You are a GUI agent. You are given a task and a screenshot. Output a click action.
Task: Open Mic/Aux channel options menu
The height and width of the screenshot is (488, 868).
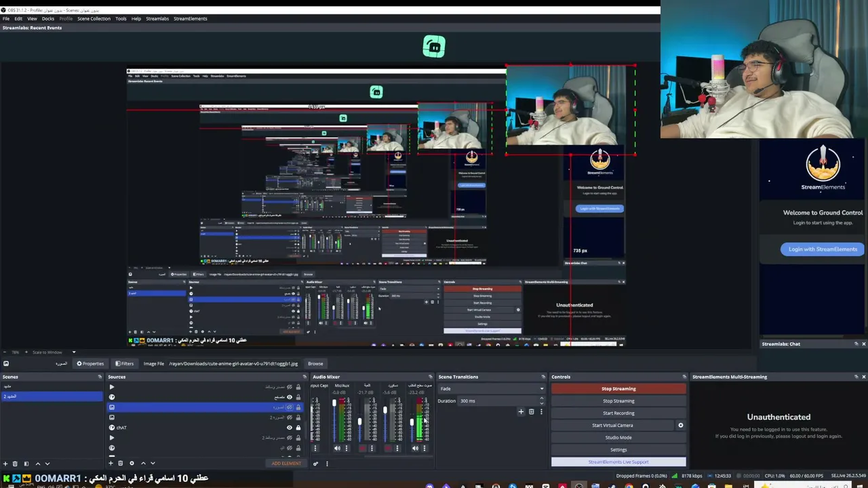coord(346,448)
